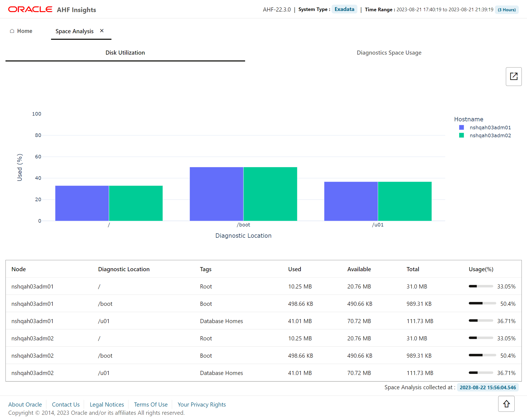527x420 pixels.
Task: Open the Contact Us link
Action: tap(66, 405)
